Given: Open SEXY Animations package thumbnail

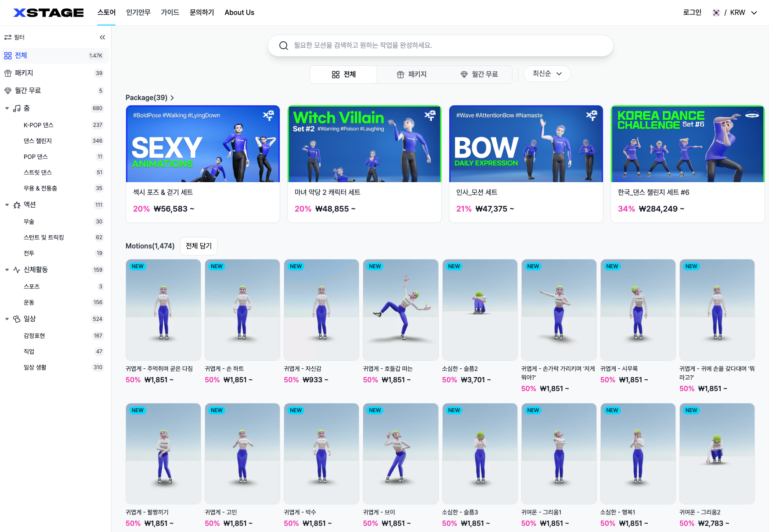Looking at the screenshot, I should click(203, 144).
